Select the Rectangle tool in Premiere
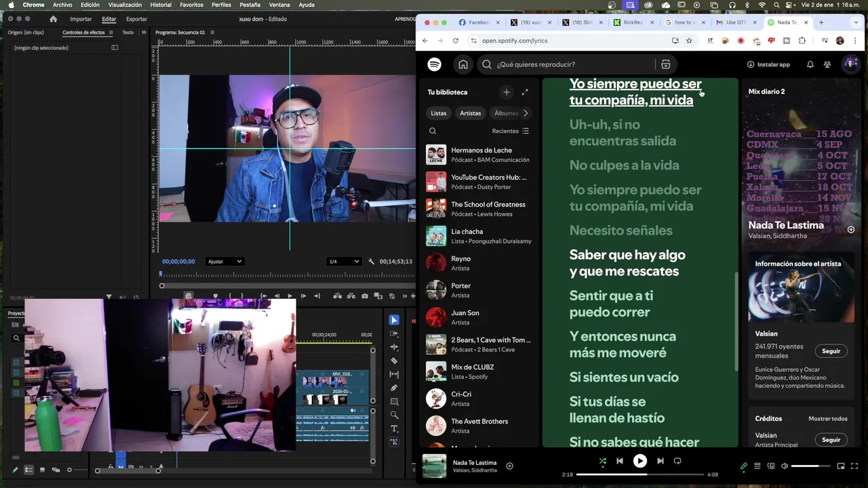Image resolution: width=868 pixels, height=488 pixels. 394,401
